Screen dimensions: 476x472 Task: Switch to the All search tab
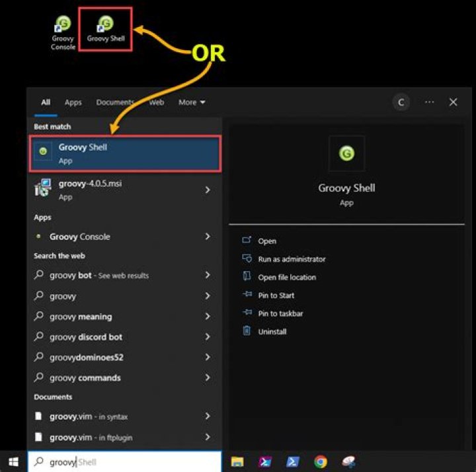click(46, 102)
